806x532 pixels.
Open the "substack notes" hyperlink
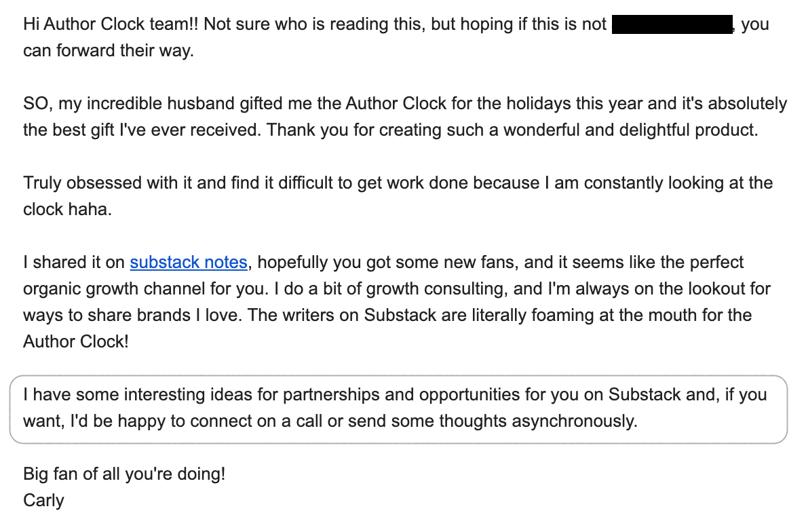[x=189, y=263]
